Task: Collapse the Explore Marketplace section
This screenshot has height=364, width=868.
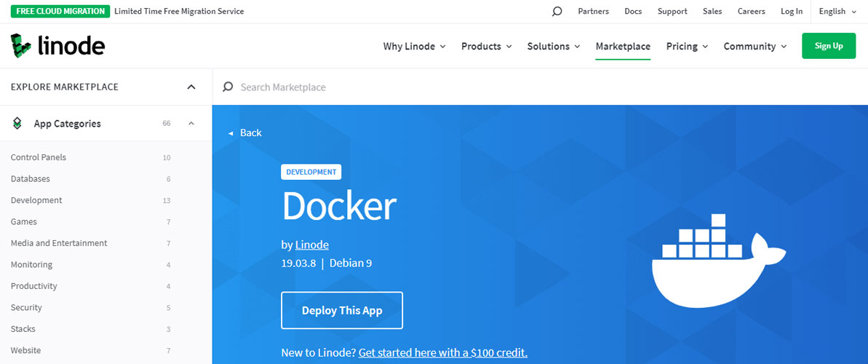Action: click(191, 87)
